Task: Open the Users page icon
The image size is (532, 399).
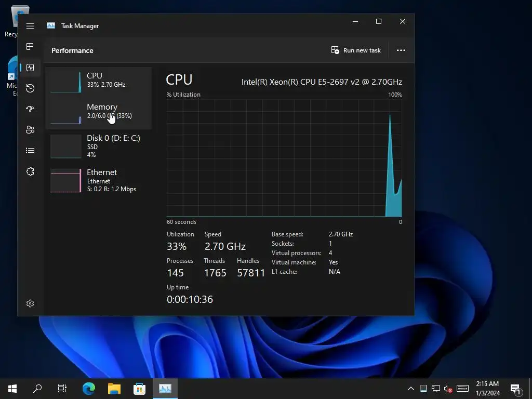Action: [30, 129]
